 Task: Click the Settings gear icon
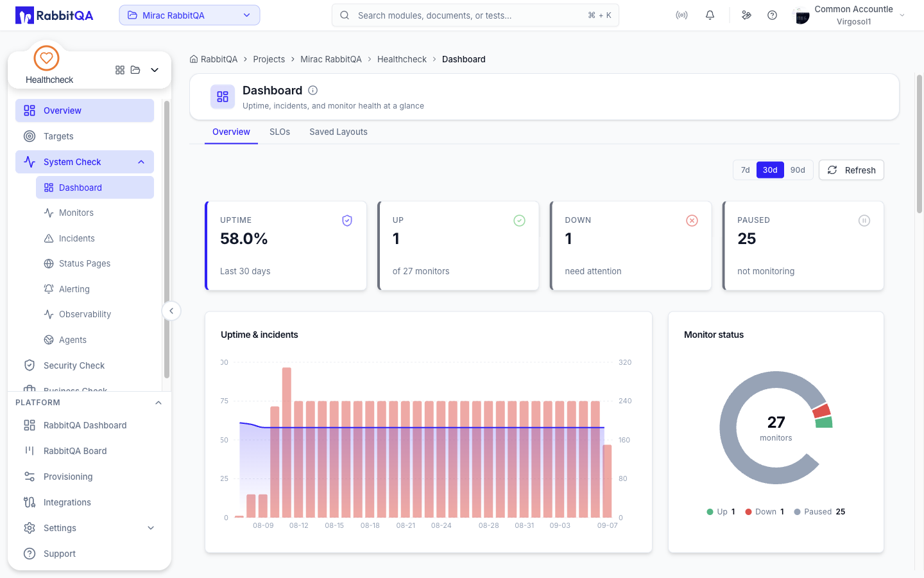(x=30, y=528)
